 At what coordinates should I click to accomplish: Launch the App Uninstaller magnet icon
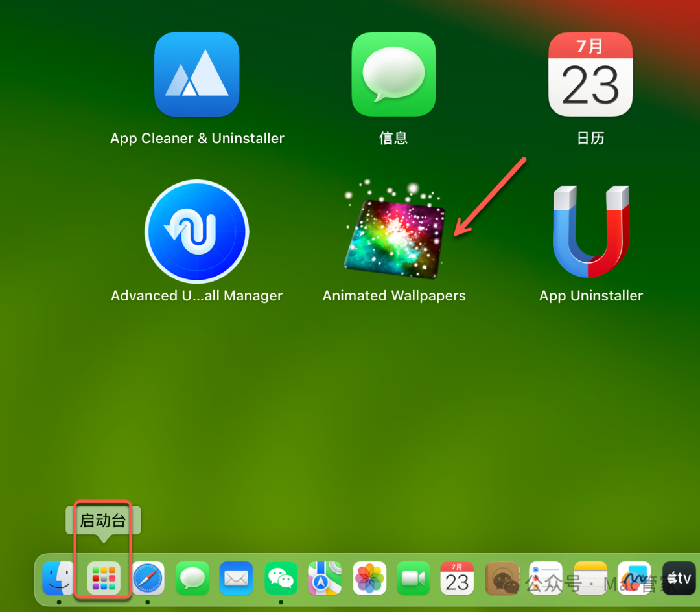(x=591, y=231)
